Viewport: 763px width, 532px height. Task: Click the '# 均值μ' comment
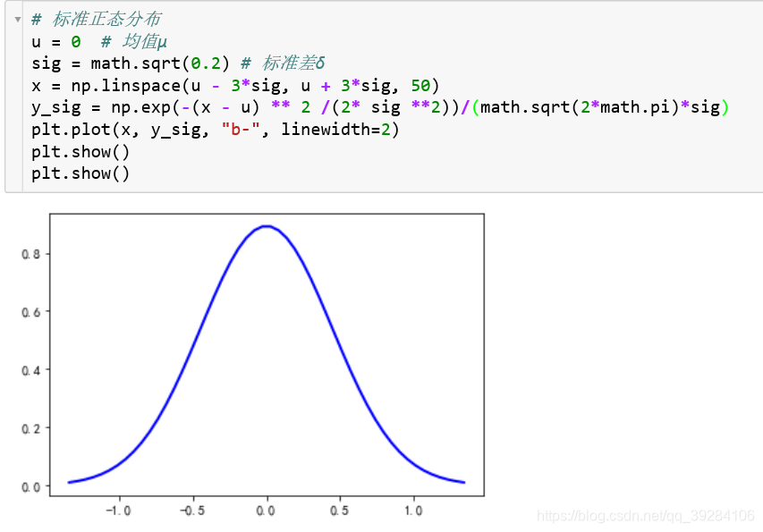point(134,42)
